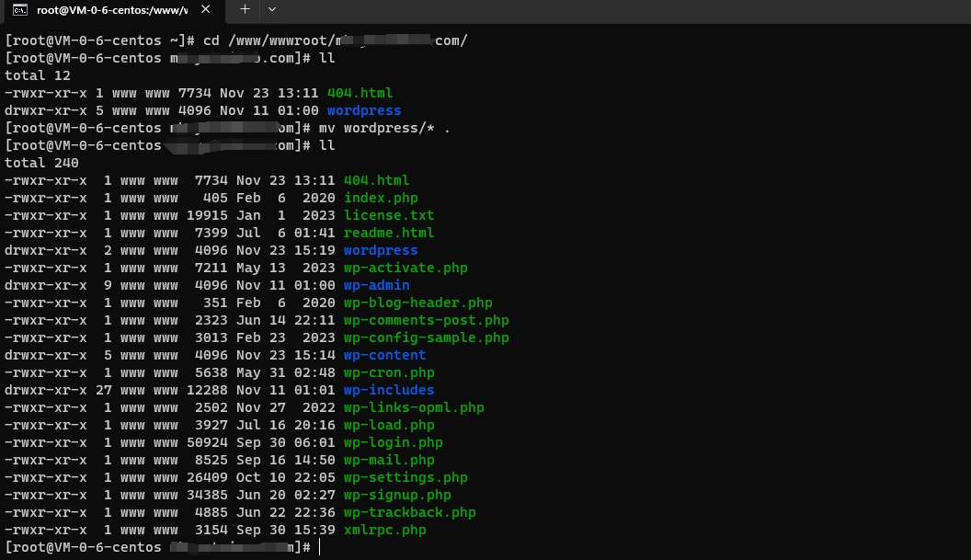The image size is (971, 560).
Task: Click the file size 50924
Action: click(207, 443)
